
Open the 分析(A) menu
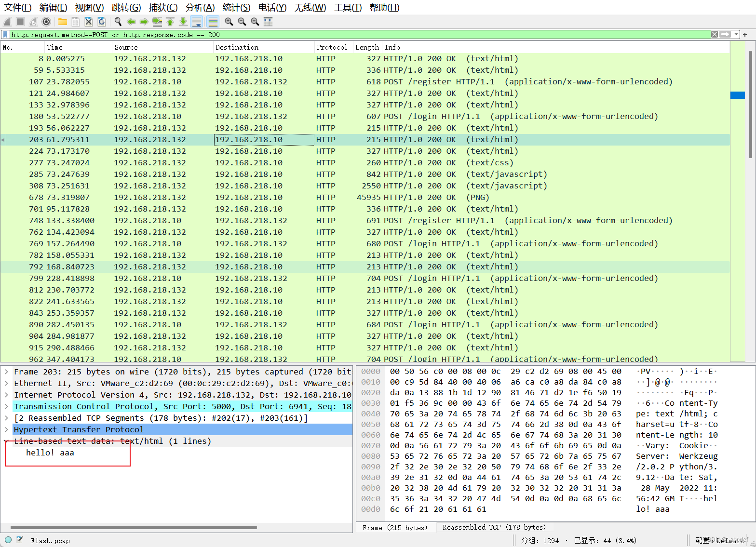(x=200, y=7)
